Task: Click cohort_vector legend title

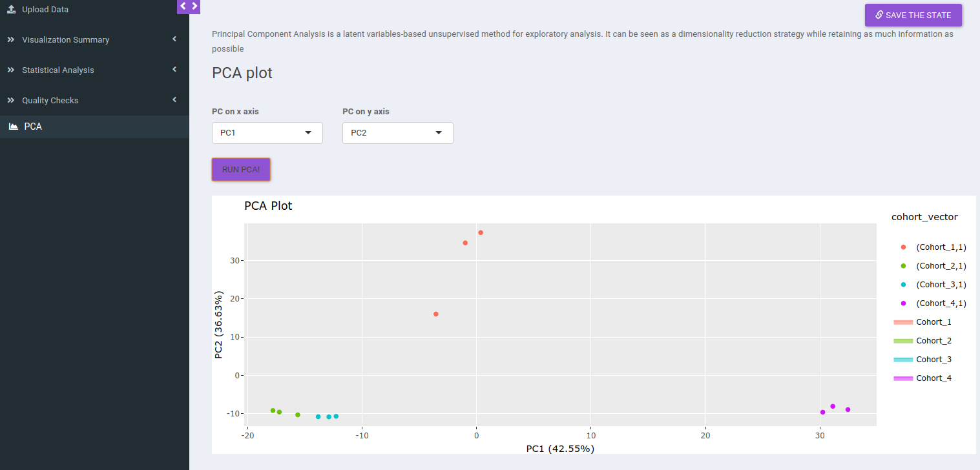Action: coord(924,217)
